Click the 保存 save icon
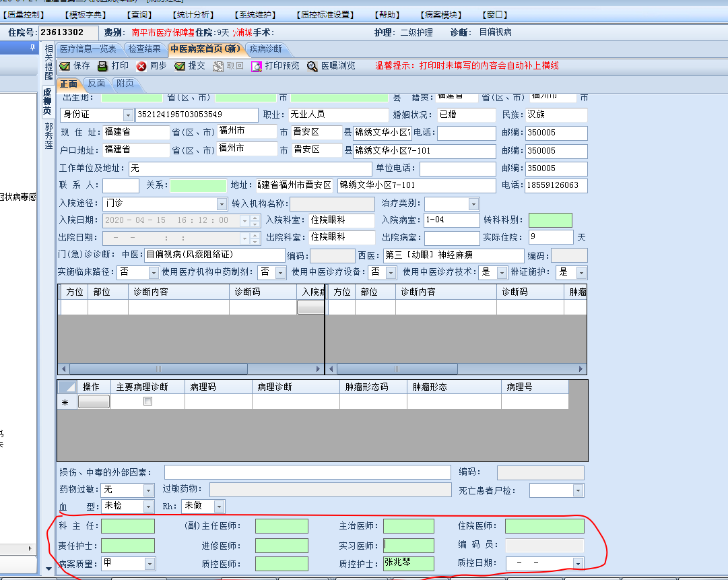 [x=65, y=67]
